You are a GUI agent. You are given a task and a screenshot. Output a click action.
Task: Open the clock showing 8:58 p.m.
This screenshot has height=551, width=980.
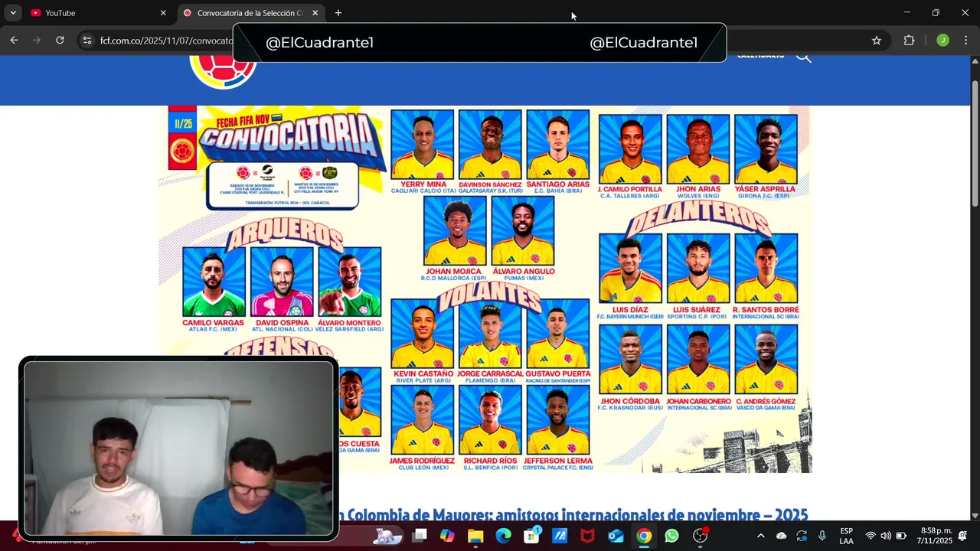tap(934, 536)
